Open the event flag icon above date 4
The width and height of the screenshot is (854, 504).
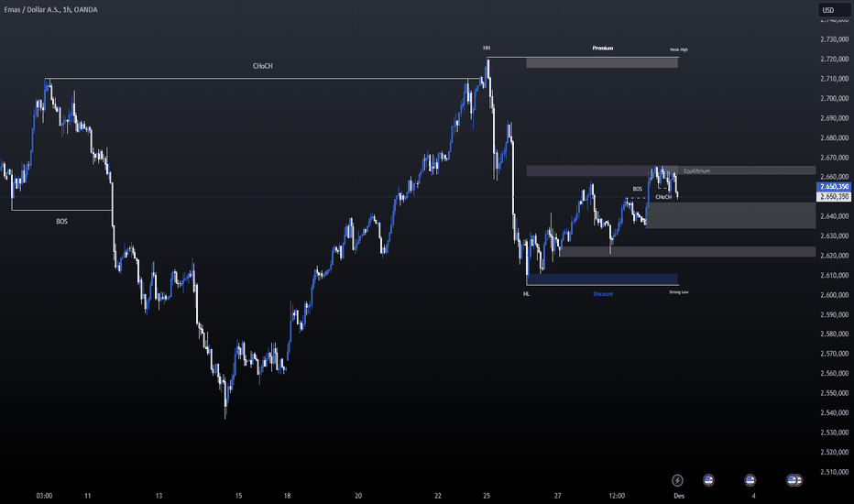[750, 480]
